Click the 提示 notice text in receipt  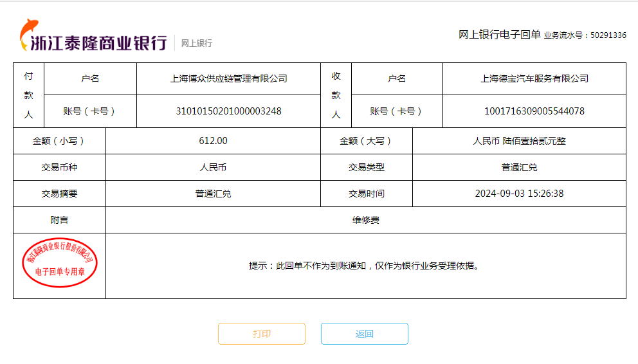click(x=365, y=266)
